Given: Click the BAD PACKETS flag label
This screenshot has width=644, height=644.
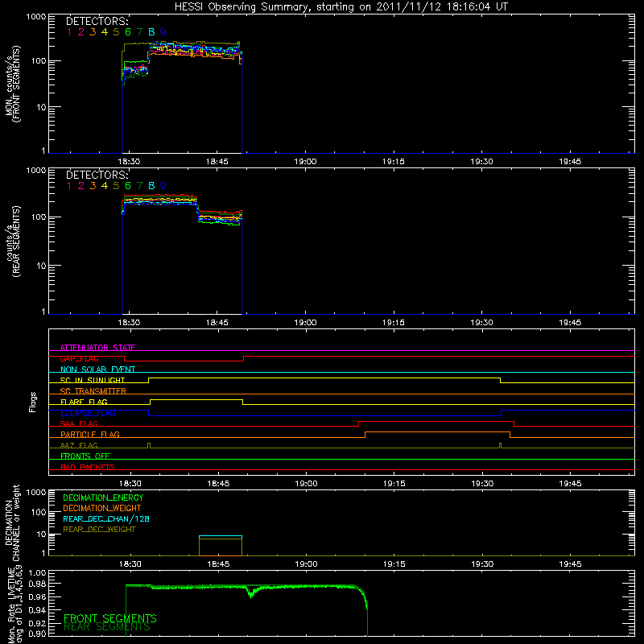Looking at the screenshot, I should [88, 467].
